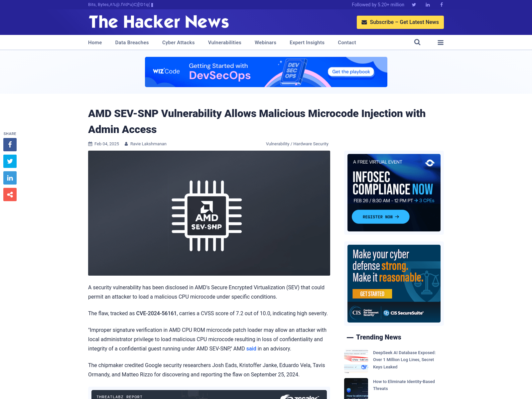The height and width of the screenshot is (399, 532).
Task: Click Followed by 5.20+ million text
Action: [378, 5]
